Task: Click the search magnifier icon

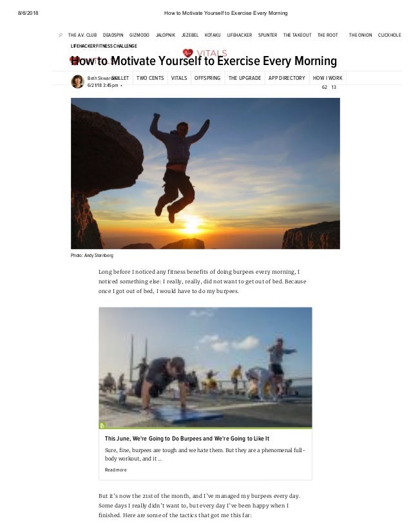Action: (61, 35)
